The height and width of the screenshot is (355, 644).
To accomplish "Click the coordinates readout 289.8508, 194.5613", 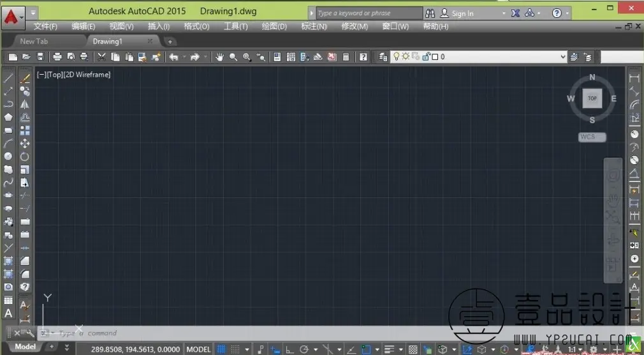I will pyautogui.click(x=136, y=350).
